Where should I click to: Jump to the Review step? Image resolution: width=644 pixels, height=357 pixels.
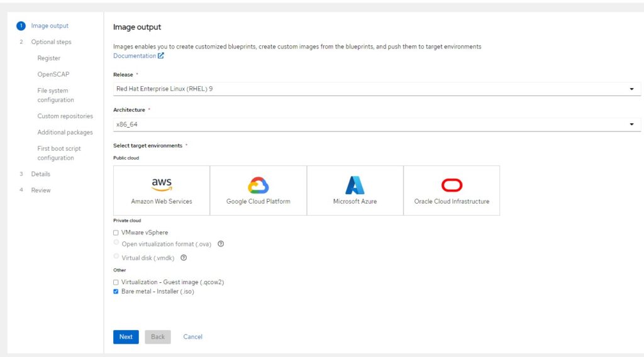pyautogui.click(x=41, y=190)
